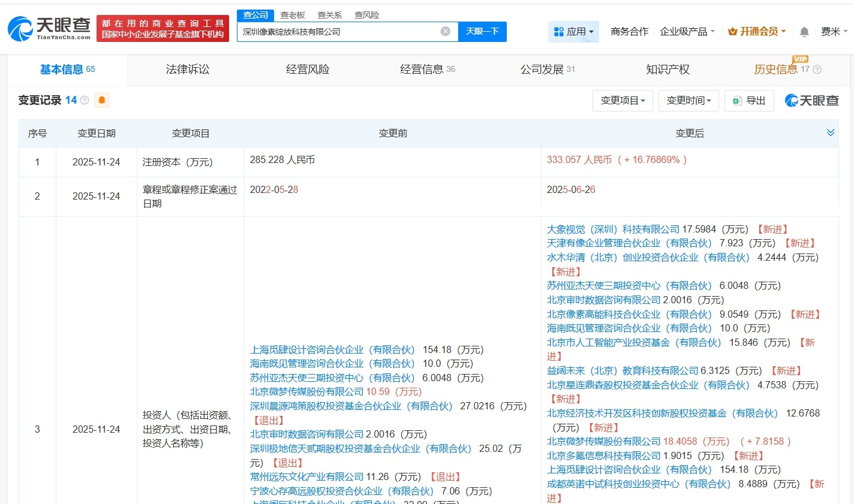Image resolution: width=854 pixels, height=504 pixels.
Task: Open the 变更项目 filter dropdown
Action: point(622,101)
